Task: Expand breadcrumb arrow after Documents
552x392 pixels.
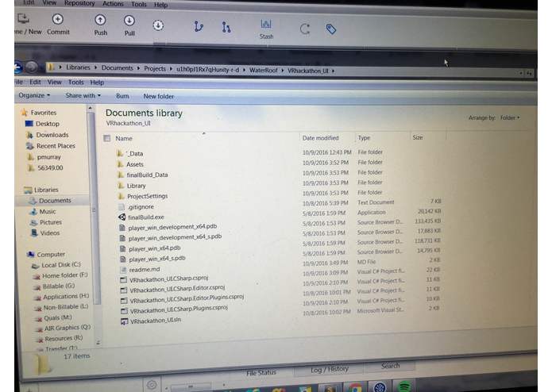Action: [138, 68]
